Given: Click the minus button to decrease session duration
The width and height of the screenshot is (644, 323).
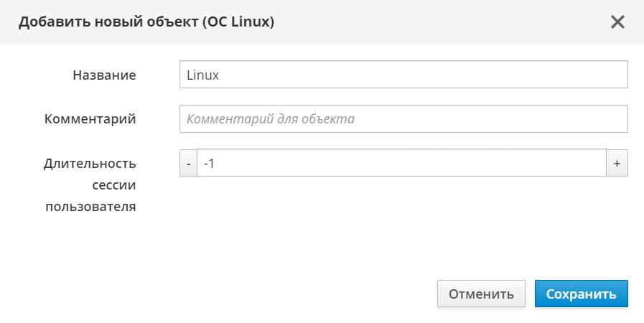Looking at the screenshot, I should pyautogui.click(x=188, y=163).
